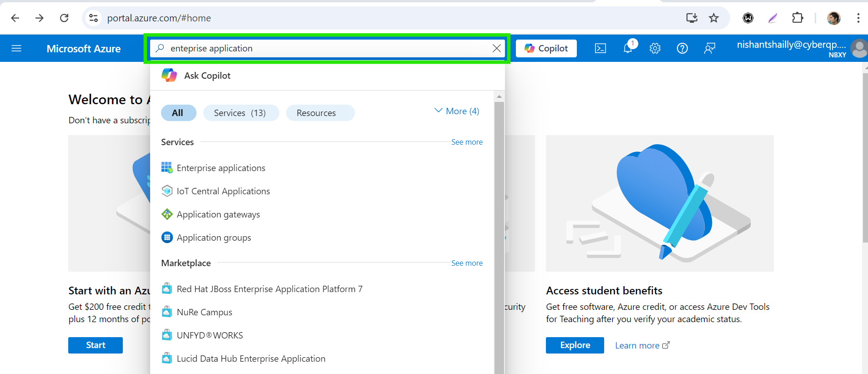868x374 pixels.
Task: Click the search box with 'enteprise application'
Action: (327, 48)
